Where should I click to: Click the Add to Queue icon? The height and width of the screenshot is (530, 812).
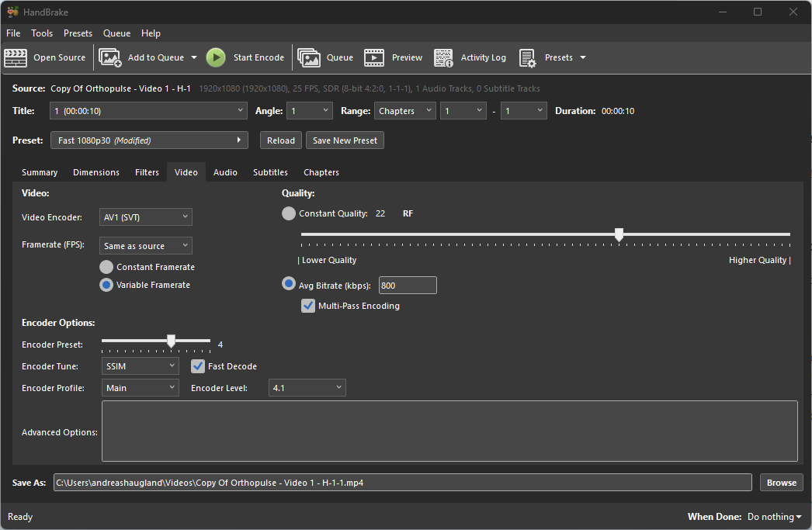point(109,57)
